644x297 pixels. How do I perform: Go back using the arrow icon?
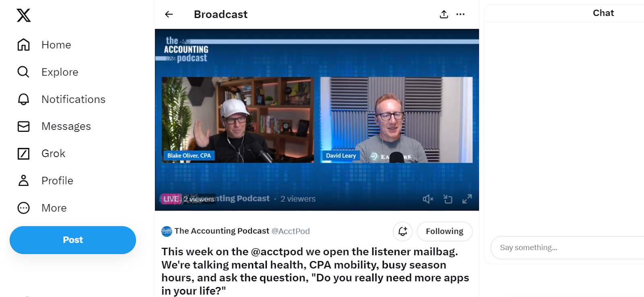click(169, 14)
